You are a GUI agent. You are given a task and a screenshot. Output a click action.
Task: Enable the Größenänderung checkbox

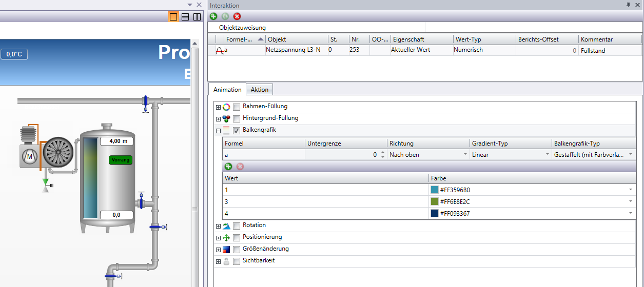(237, 250)
